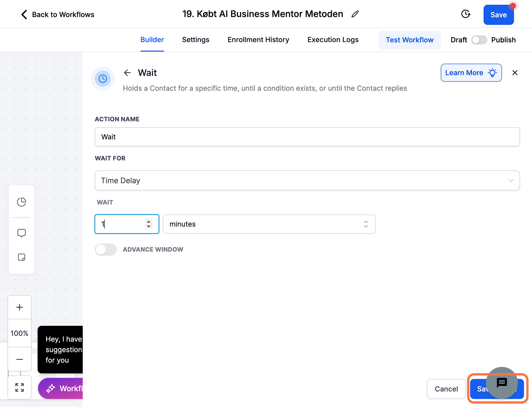Close the Wait panel with X
The height and width of the screenshot is (407, 532).
coord(515,73)
